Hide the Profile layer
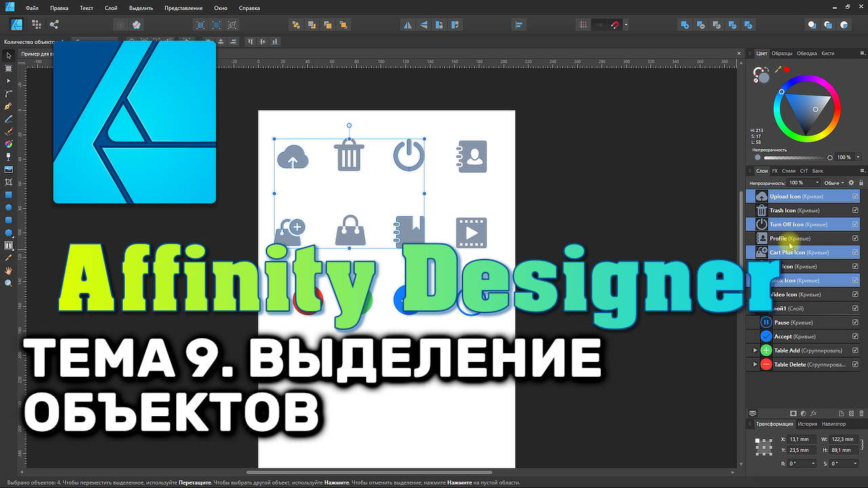868x488 pixels. pos(855,239)
